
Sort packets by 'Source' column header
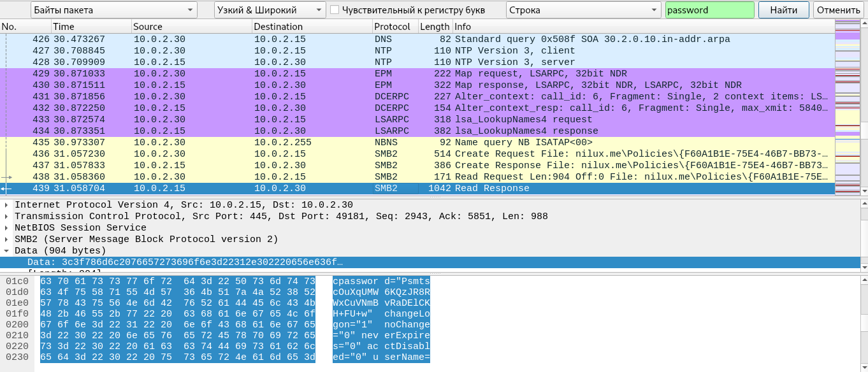192,27
